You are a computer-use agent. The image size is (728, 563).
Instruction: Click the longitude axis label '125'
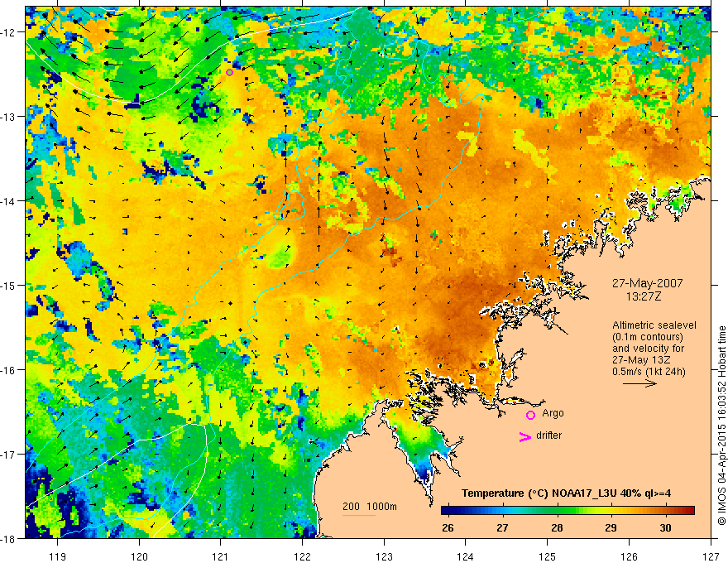[548, 557]
